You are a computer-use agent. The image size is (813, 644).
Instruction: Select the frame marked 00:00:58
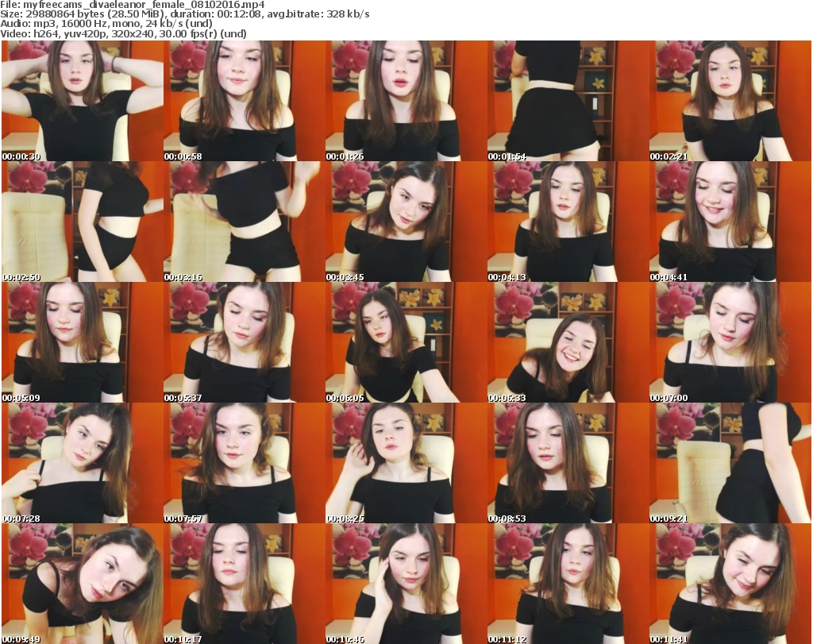pyautogui.click(x=244, y=101)
